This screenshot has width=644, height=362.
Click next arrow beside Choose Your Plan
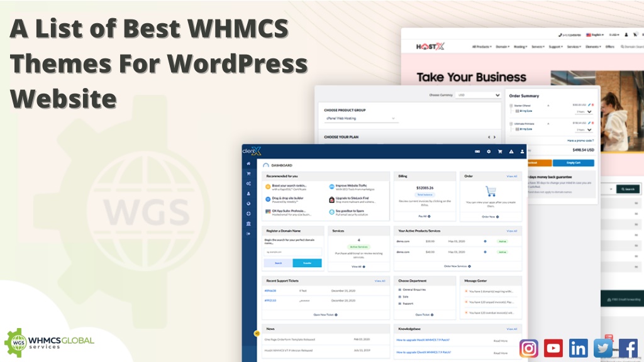point(494,137)
